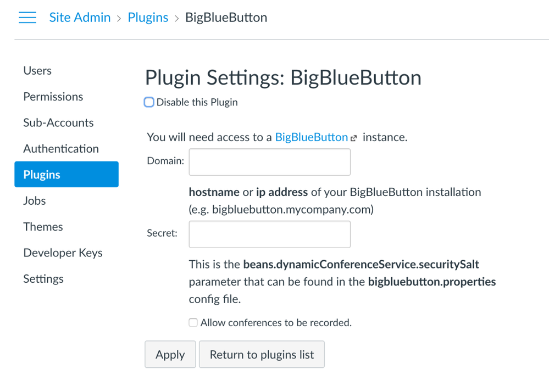Open the hamburger navigation menu icon
This screenshot has height=392, width=549.
27,18
